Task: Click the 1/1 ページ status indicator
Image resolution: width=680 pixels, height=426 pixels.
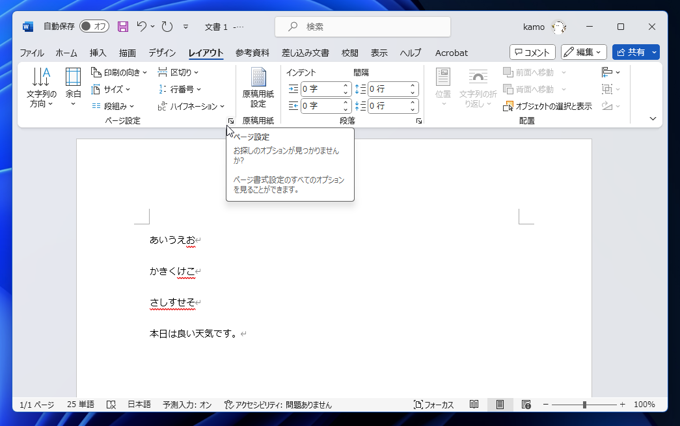Action: (x=37, y=405)
